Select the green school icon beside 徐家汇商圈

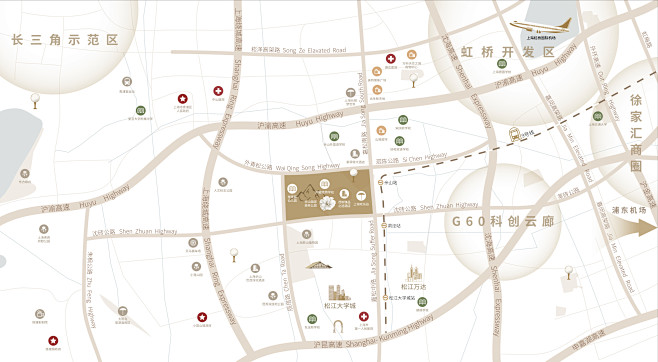(598, 116)
